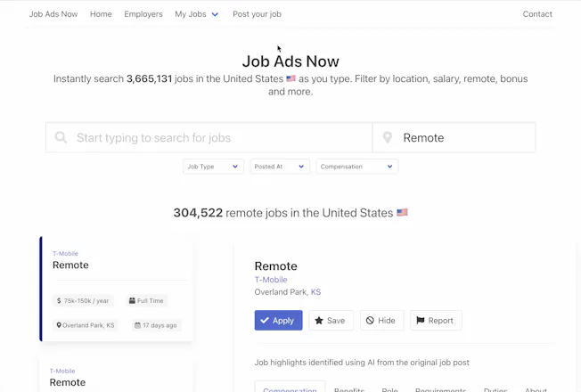Click the briefcase icon on Full Time tag
Screen dimensions: 581x392
132,300
